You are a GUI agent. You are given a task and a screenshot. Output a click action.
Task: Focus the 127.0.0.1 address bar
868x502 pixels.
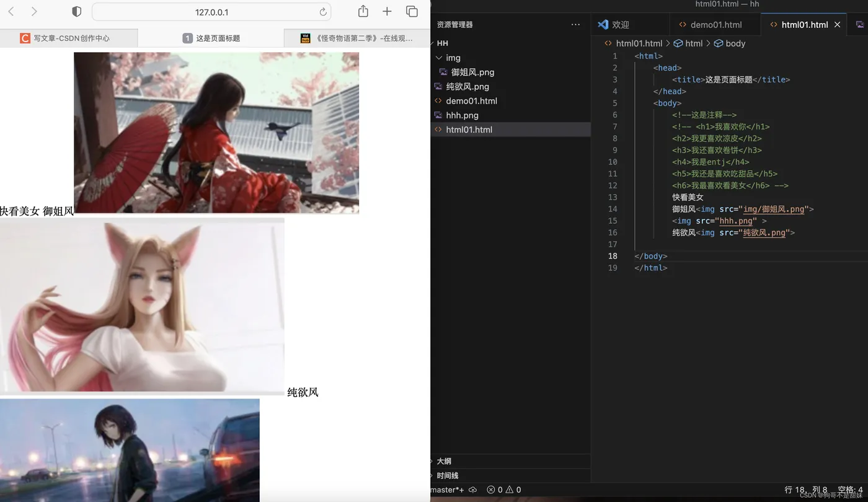pos(211,12)
